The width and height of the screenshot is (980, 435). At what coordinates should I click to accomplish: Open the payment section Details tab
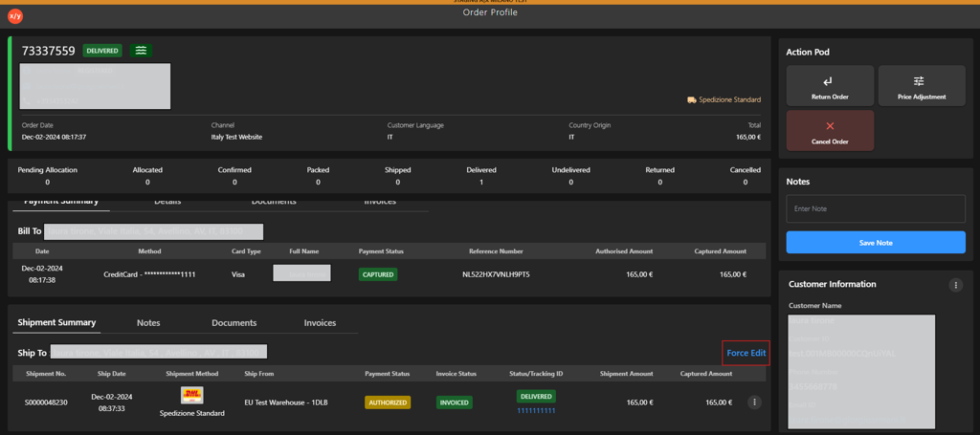(167, 203)
